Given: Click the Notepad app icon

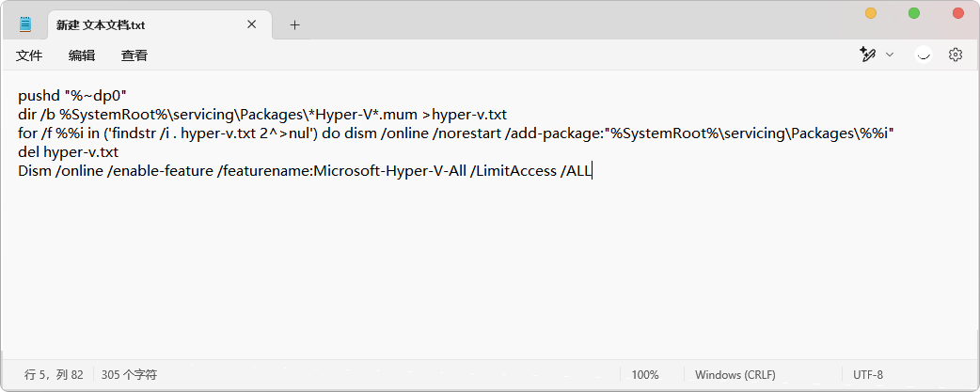Looking at the screenshot, I should [x=25, y=24].
